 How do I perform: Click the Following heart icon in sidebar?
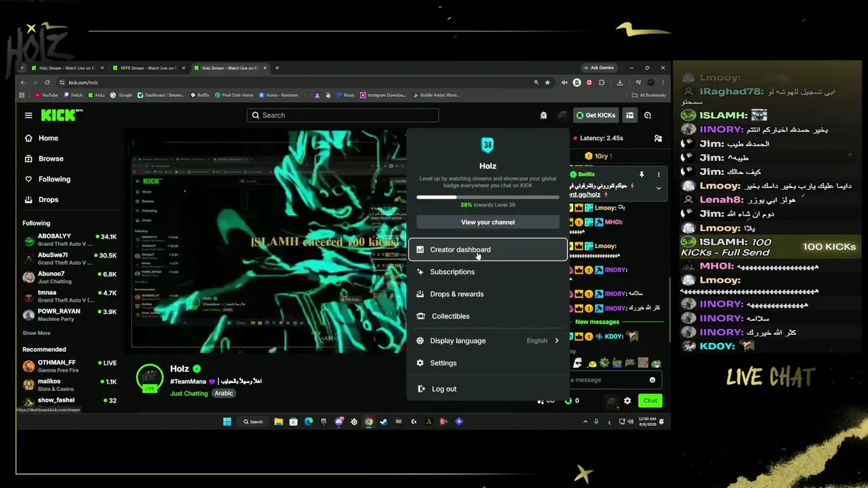pyautogui.click(x=28, y=179)
